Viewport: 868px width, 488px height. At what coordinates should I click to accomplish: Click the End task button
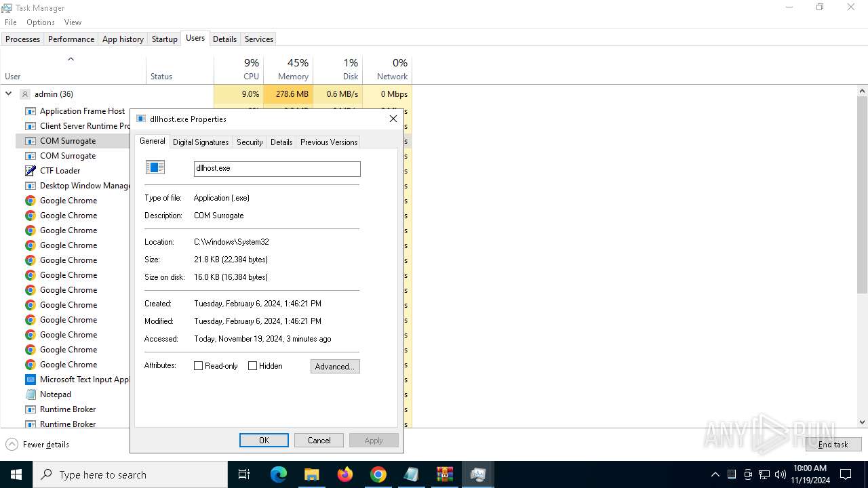[833, 445]
